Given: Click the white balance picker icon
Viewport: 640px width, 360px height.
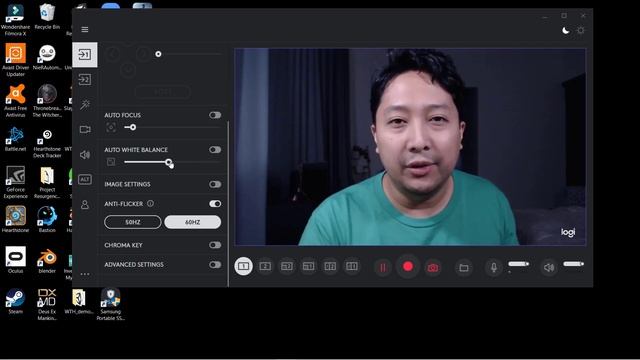Looking at the screenshot, I should point(111,162).
